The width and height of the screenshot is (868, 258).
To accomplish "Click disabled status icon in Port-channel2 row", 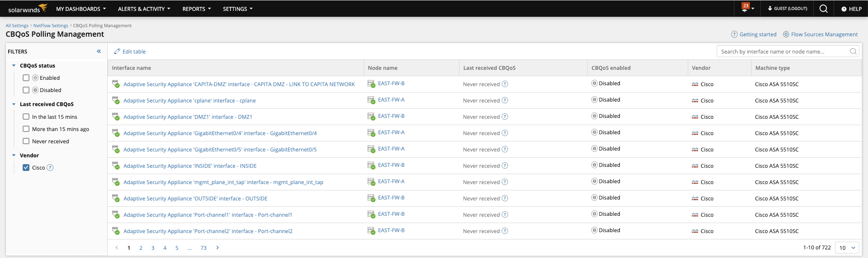I will pyautogui.click(x=595, y=230).
